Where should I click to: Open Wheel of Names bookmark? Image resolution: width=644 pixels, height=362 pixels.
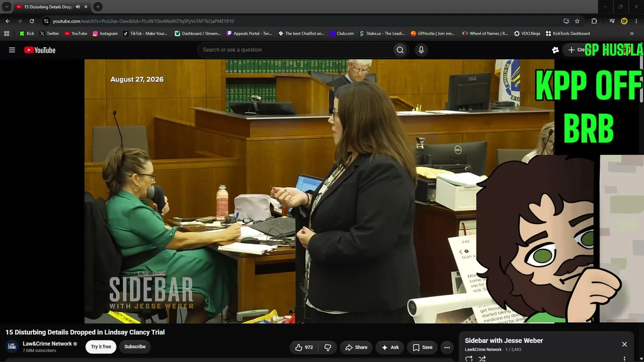point(485,34)
